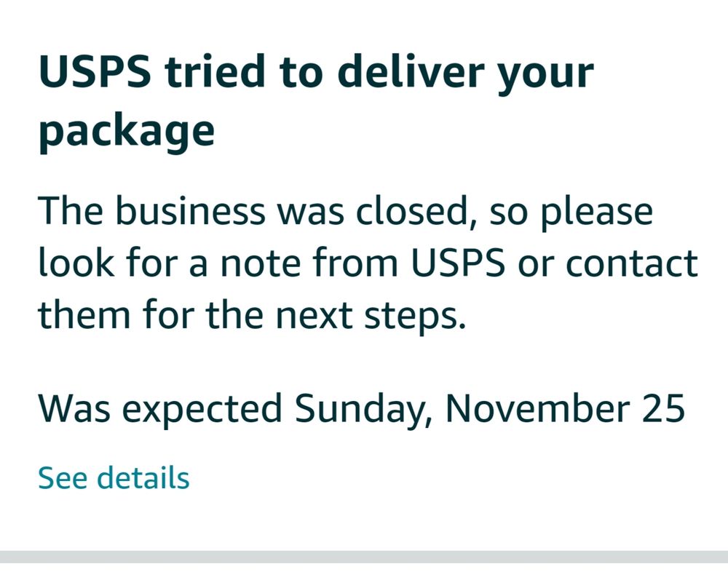Viewport: 728px width, 572px height.
Task: Open the See details link
Action: pos(114,478)
